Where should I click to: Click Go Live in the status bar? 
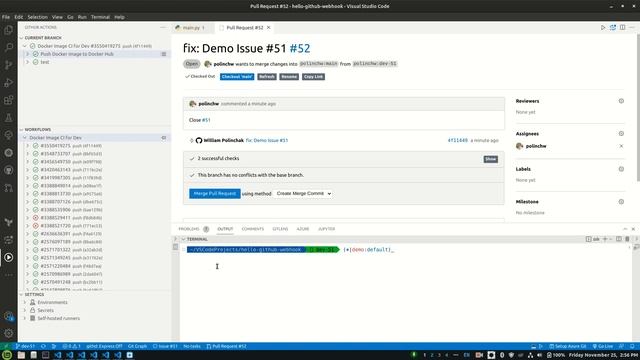(x=603, y=347)
